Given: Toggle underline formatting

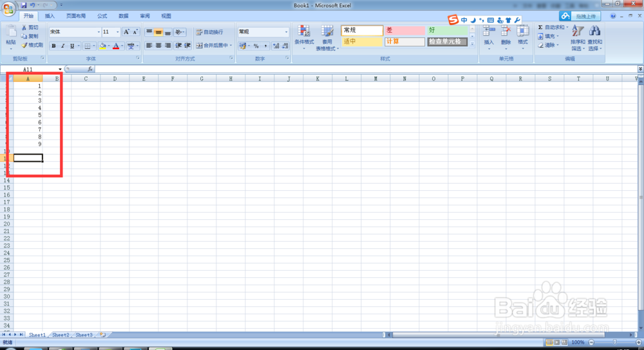Looking at the screenshot, I should point(72,46).
